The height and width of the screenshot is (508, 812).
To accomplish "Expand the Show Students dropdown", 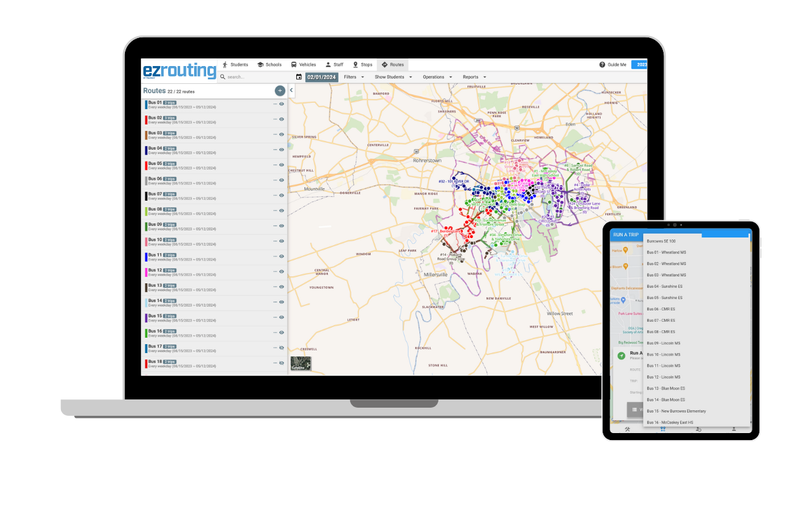I will (x=393, y=77).
